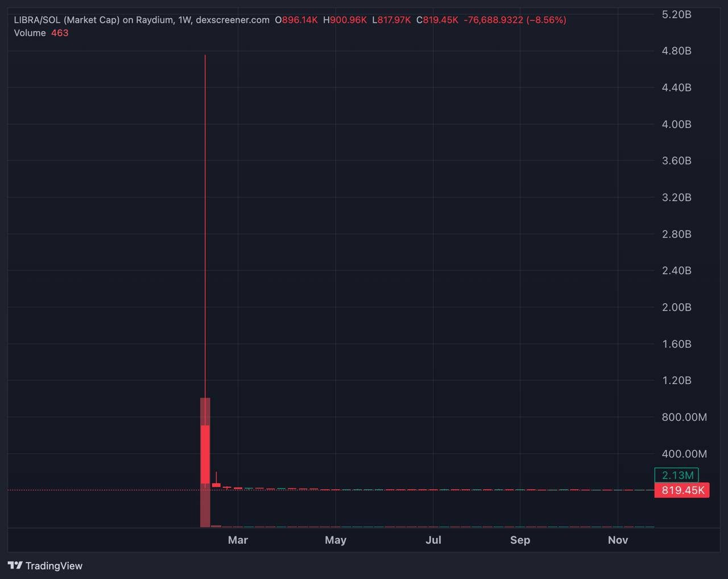
Task: Select the LIBRA/SOL Market Cap legend title
Action: point(142,20)
